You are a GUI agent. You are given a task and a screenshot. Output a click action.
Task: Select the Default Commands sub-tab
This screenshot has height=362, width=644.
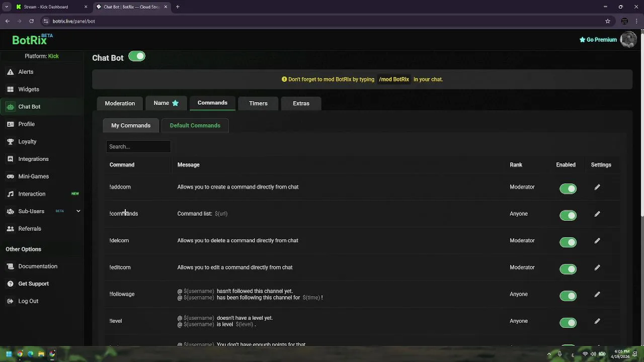195,125
